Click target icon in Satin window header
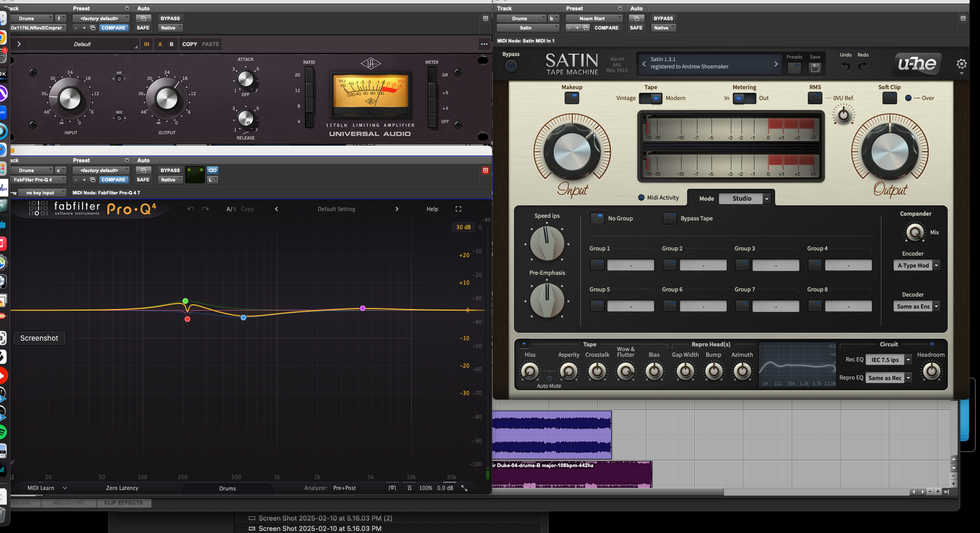The height and width of the screenshot is (533, 980). [963, 18]
